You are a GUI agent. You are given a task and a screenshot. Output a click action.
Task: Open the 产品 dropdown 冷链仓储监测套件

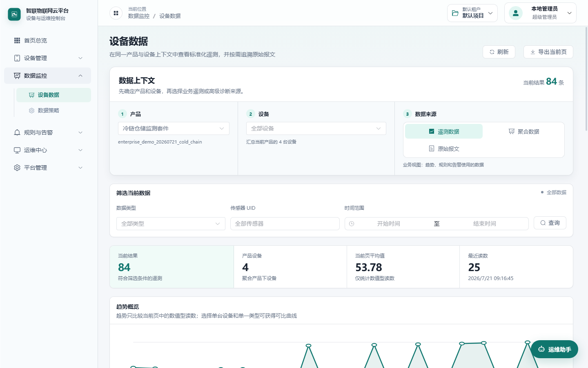pos(174,128)
